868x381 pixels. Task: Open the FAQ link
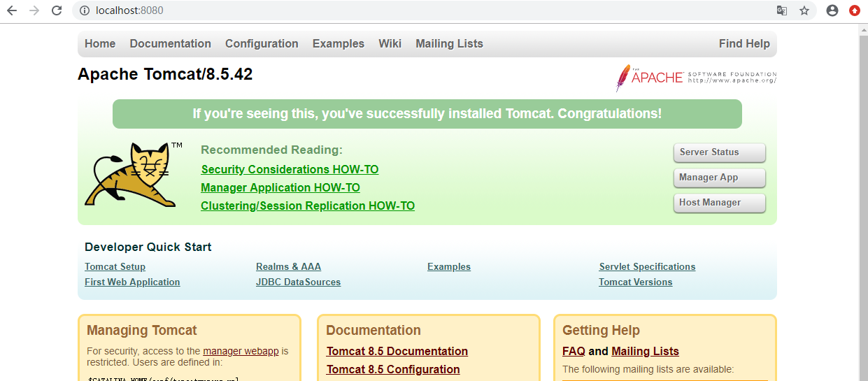[574, 351]
